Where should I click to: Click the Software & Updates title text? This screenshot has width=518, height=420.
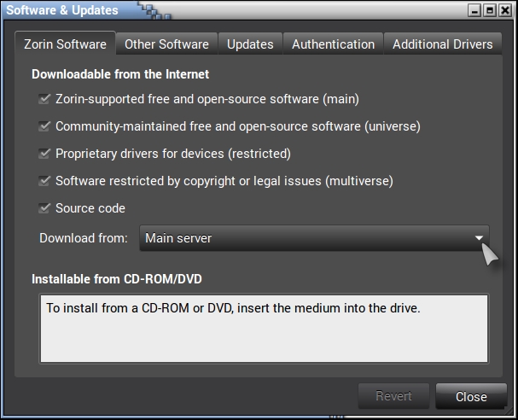click(x=62, y=10)
